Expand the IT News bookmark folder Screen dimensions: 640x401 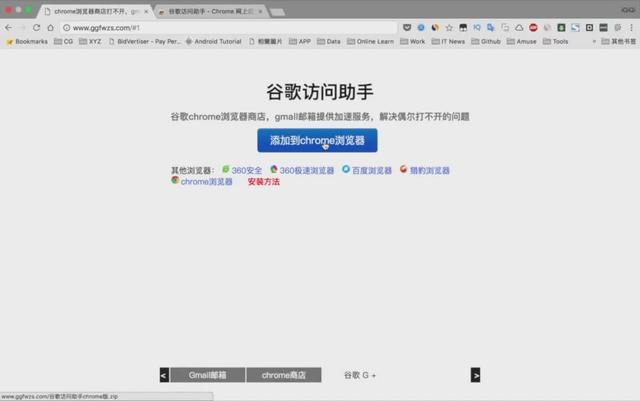(448, 42)
